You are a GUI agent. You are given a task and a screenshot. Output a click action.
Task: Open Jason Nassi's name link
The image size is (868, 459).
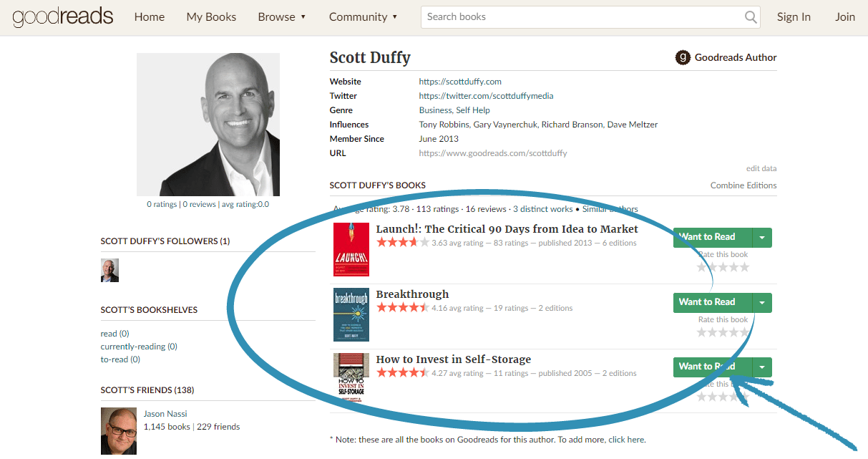(x=166, y=414)
